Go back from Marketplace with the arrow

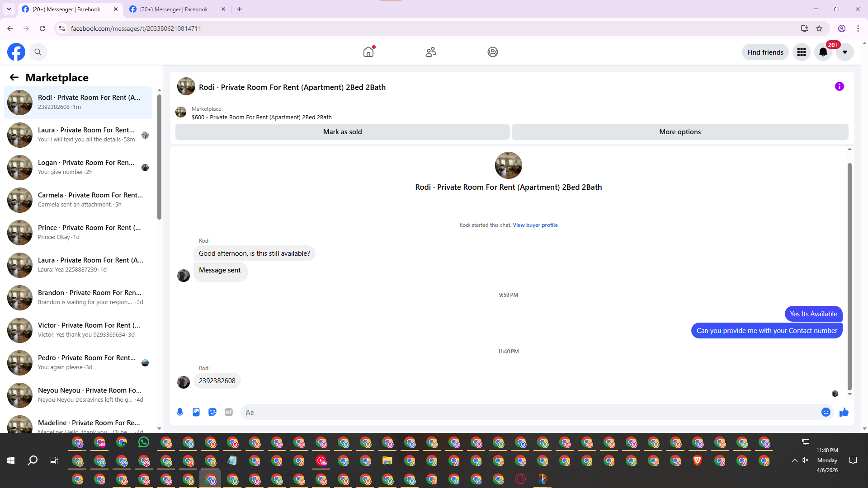point(14,77)
